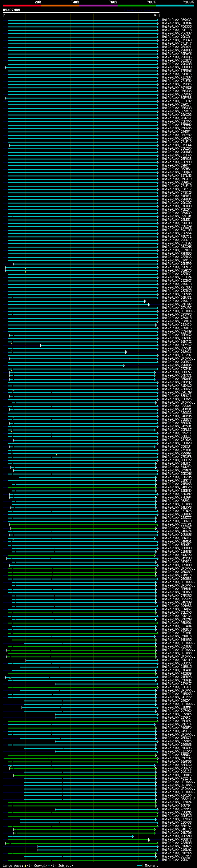
Task: Open hit UniRef100_Q71F48
Action: [176, 40]
